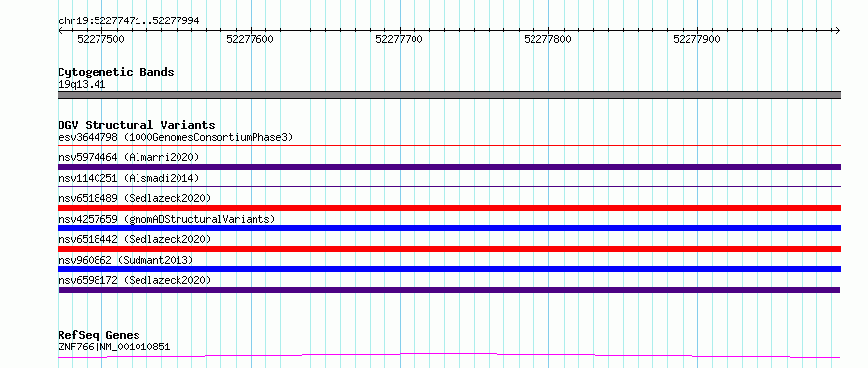The width and height of the screenshot is (868, 368).
Task: Click the red bar under nsv6518489
Action: click(449, 208)
